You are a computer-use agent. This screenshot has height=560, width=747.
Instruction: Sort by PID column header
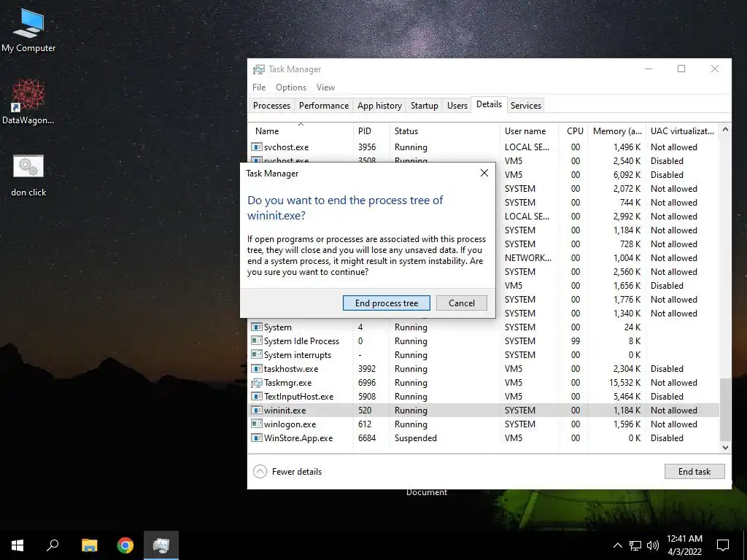click(371, 131)
